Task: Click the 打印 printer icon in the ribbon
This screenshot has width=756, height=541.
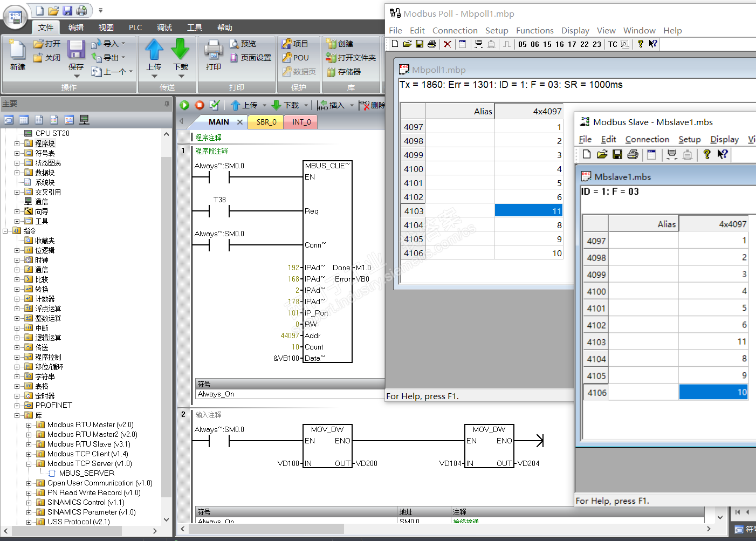Action: 214,50
